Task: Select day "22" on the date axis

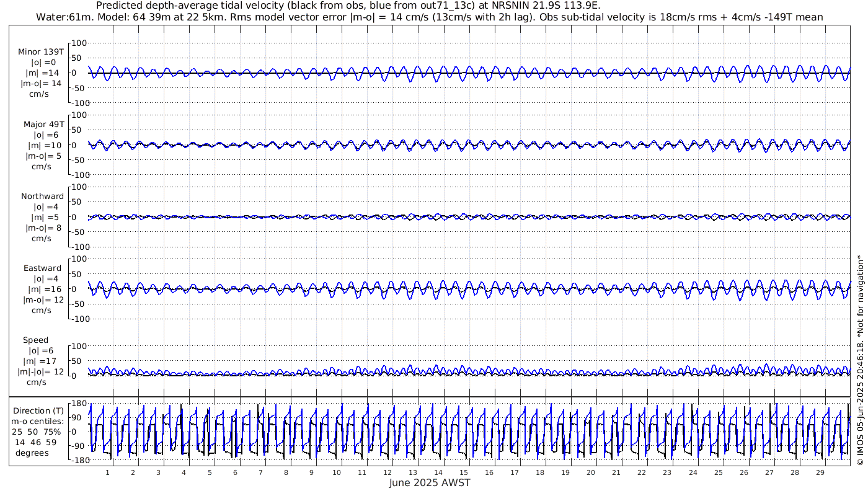Action: coord(642,472)
